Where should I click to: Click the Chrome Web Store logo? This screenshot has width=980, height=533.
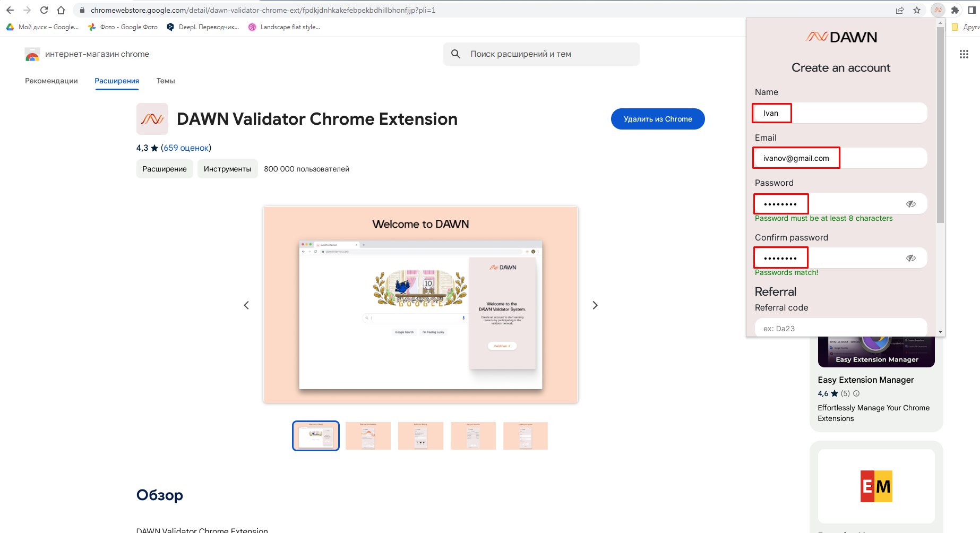tap(32, 55)
